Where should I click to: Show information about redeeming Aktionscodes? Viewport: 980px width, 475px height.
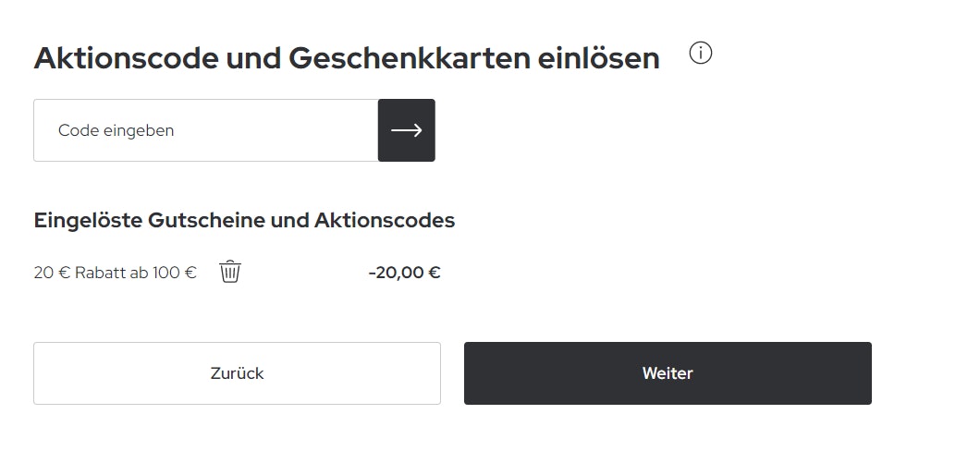pos(701,55)
